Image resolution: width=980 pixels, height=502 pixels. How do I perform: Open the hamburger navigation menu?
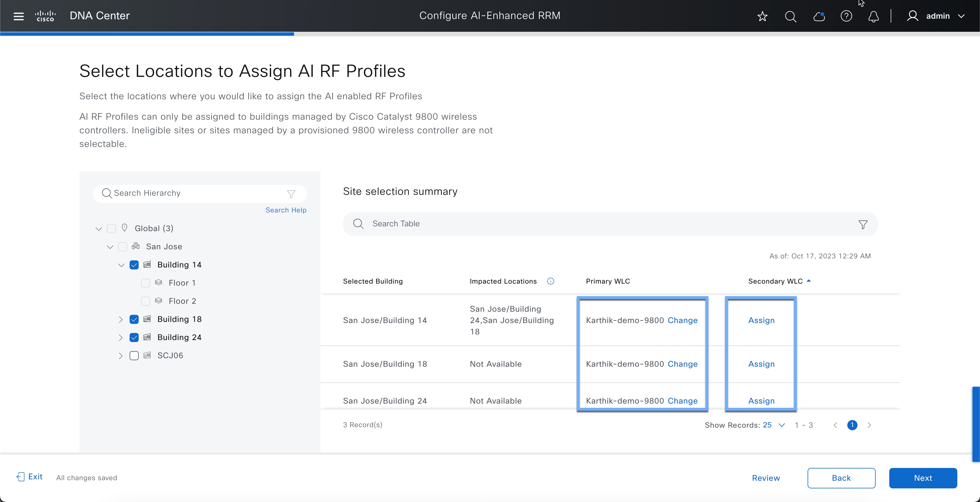(18, 16)
